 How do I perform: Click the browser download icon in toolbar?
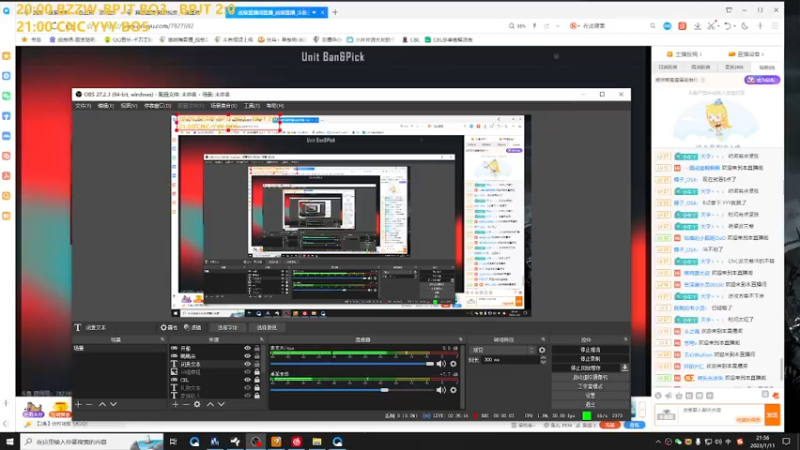(x=697, y=26)
